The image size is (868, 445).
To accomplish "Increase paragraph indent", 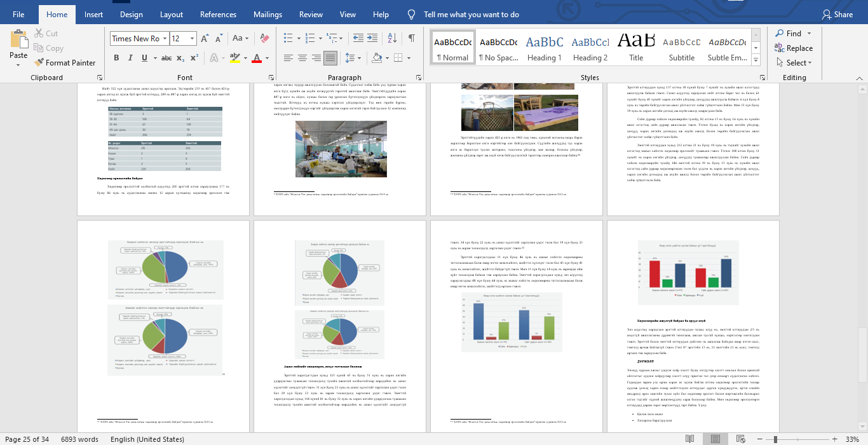I will [x=374, y=38].
